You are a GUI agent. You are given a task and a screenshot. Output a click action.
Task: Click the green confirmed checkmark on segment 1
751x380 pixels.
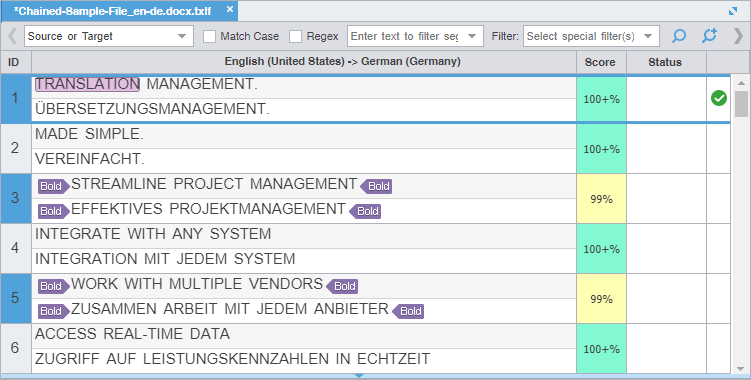point(718,98)
